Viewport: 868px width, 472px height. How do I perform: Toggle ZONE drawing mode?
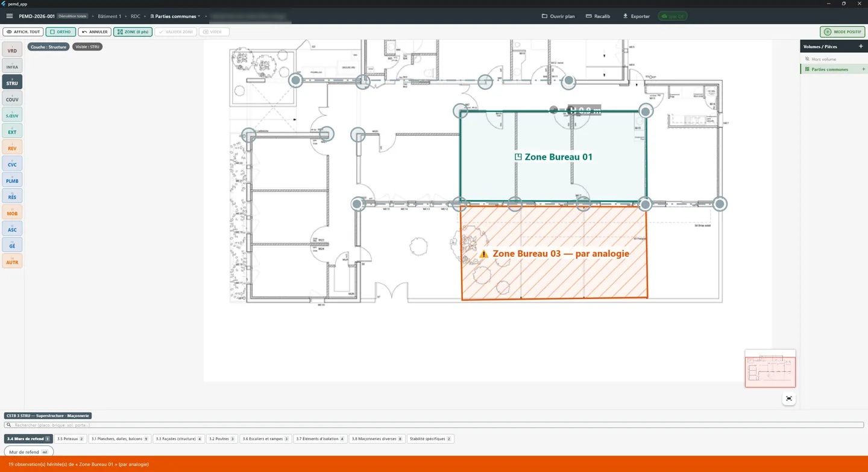click(x=133, y=32)
